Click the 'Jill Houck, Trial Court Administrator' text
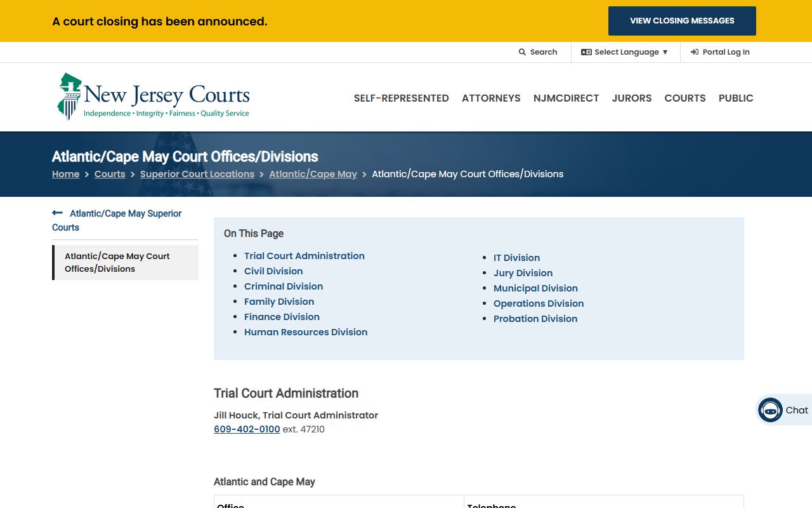 [296, 415]
